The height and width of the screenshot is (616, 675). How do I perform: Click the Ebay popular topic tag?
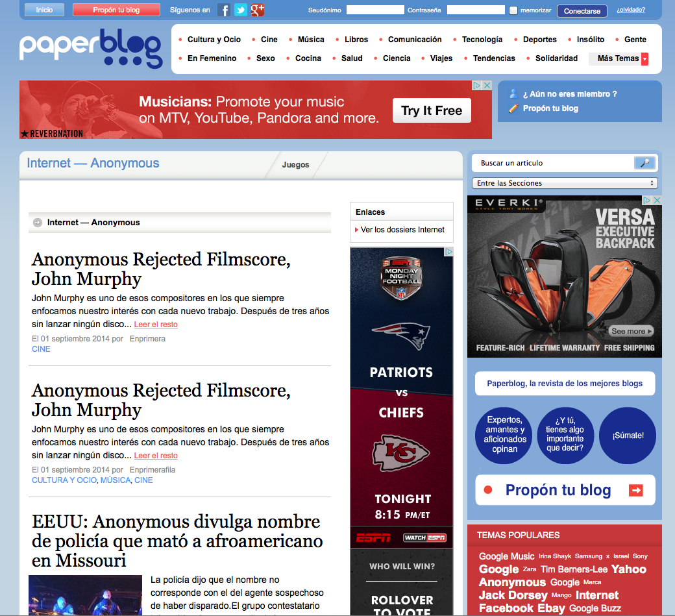point(551,608)
